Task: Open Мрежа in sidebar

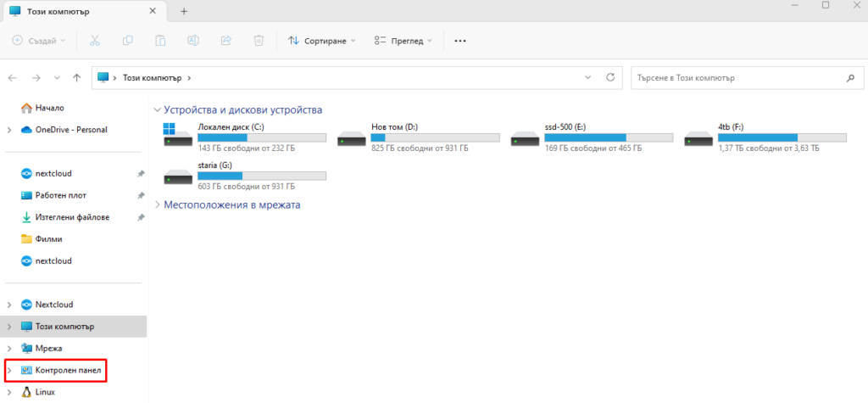Action: point(42,348)
